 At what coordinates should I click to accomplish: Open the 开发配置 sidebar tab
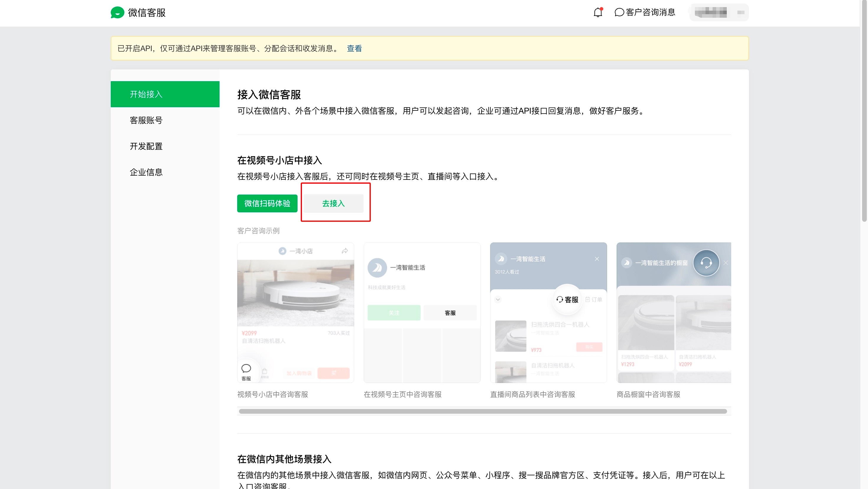[165, 146]
